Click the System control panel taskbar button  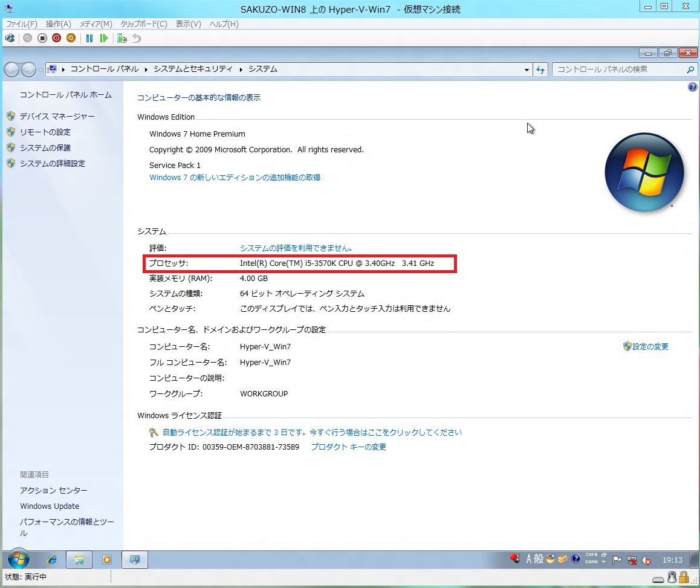tap(135, 560)
